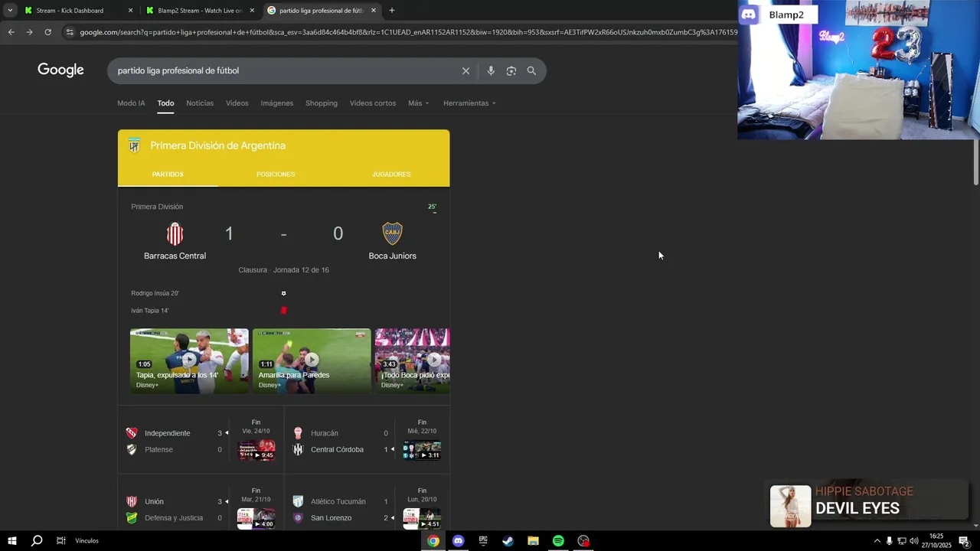Select the Noticias results tab
Image resolution: width=980 pixels, height=551 pixels.
click(200, 103)
